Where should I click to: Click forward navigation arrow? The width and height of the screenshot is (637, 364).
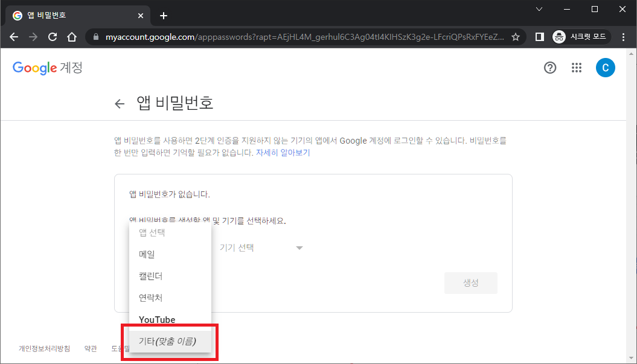point(33,37)
